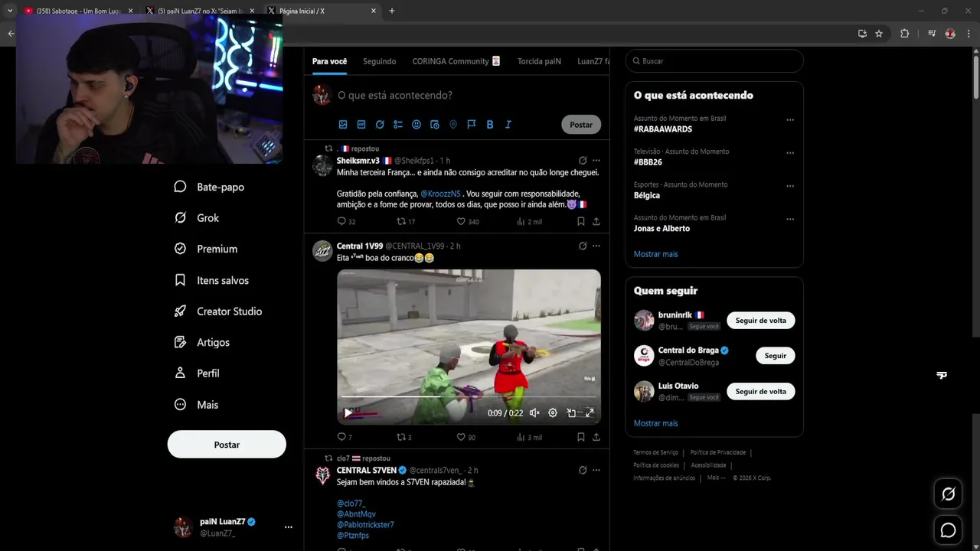Insert a GIF in the composer

pos(361,125)
